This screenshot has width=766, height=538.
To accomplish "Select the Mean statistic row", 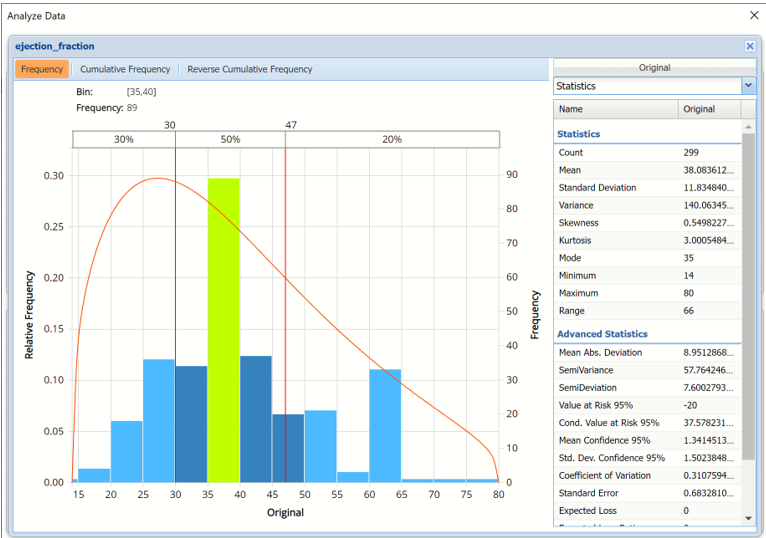I will [x=648, y=171].
